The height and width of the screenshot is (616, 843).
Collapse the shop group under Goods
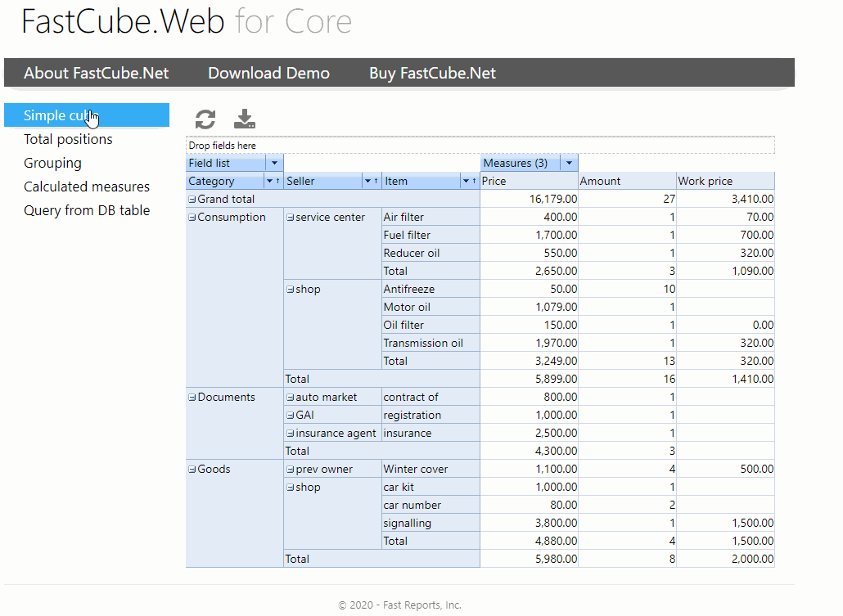click(291, 488)
